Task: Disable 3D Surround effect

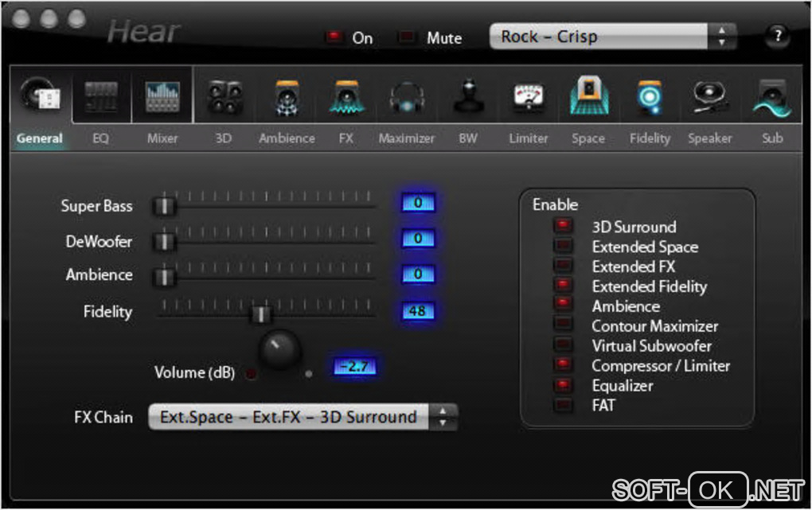Action: tap(563, 225)
